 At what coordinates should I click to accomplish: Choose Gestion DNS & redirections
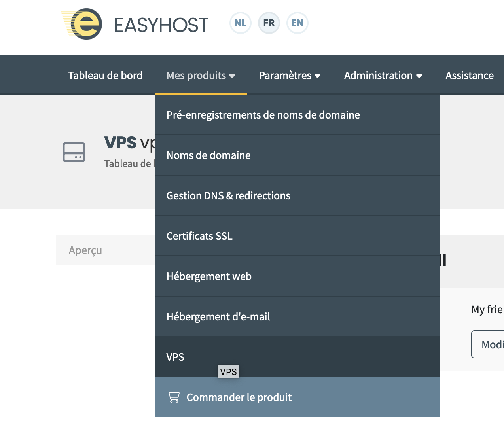[x=228, y=196]
